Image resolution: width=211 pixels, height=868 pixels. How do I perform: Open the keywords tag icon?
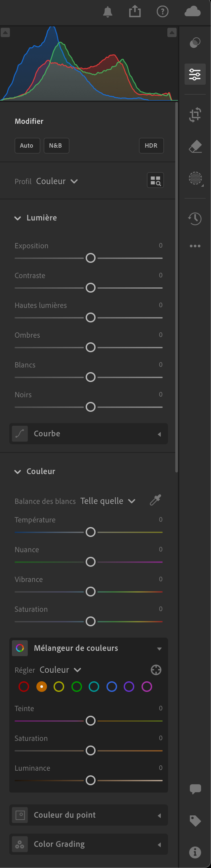(x=195, y=820)
